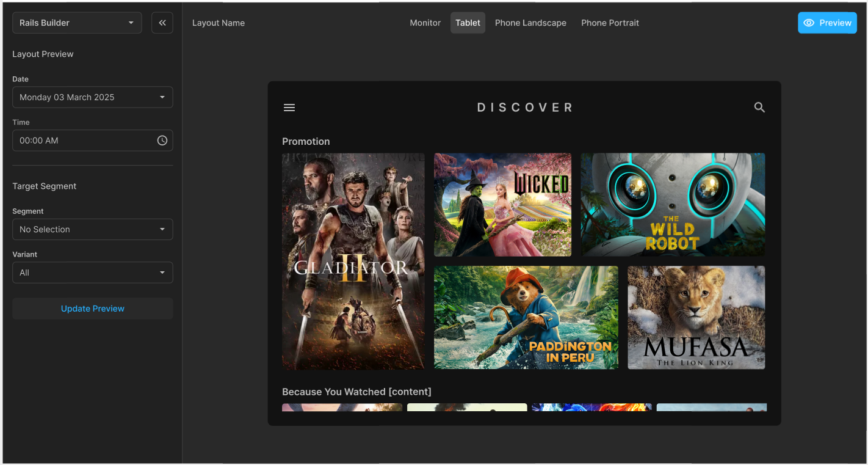The height and width of the screenshot is (465, 868).
Task: Click the Promotion rail heading
Action: tap(306, 141)
